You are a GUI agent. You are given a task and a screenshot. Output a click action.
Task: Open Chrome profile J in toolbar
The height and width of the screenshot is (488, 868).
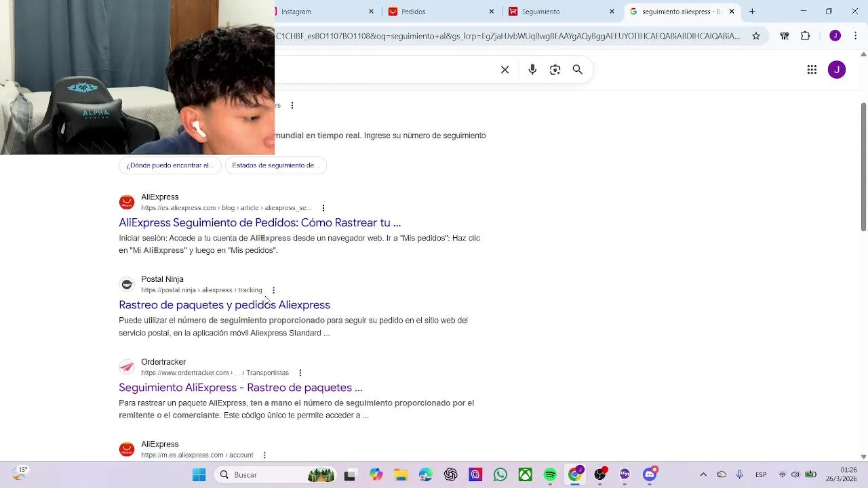[835, 36]
